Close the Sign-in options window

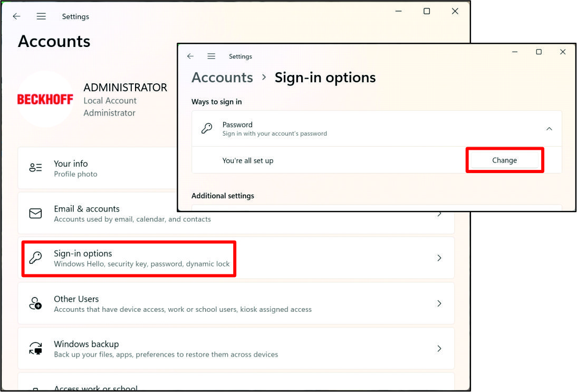tap(563, 52)
